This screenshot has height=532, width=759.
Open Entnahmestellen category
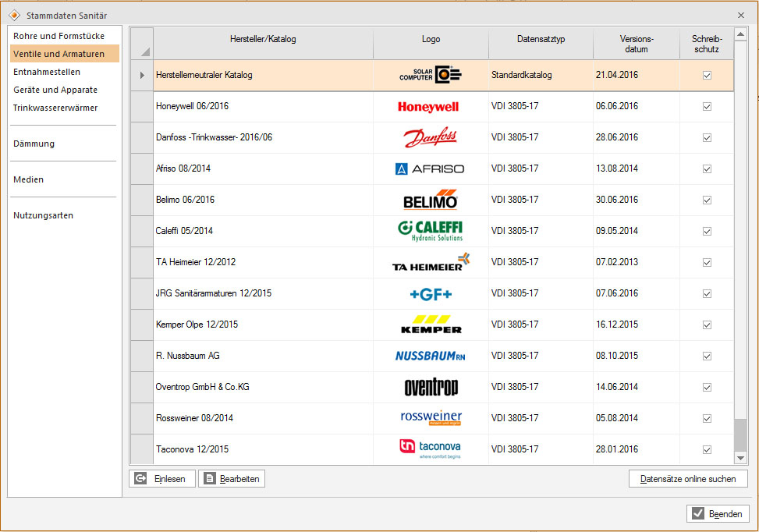[x=65, y=72]
